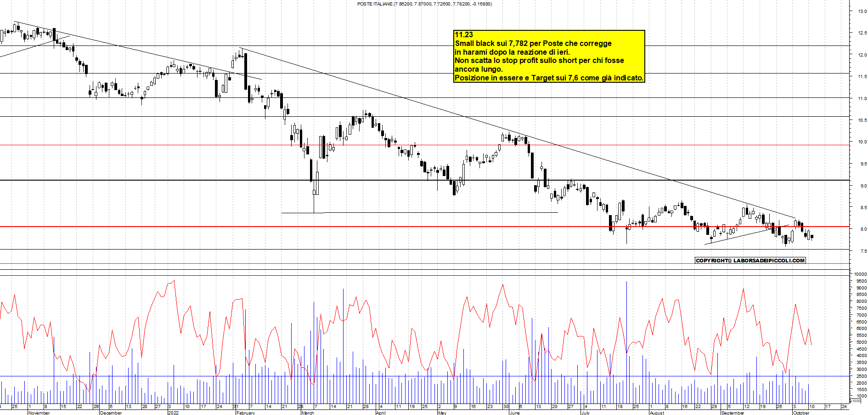Image resolution: width=868 pixels, height=415 pixels.
Task: Click the COPYRIGHT@ LABORSADEIPICCOLI.COM label
Action: 750,261
